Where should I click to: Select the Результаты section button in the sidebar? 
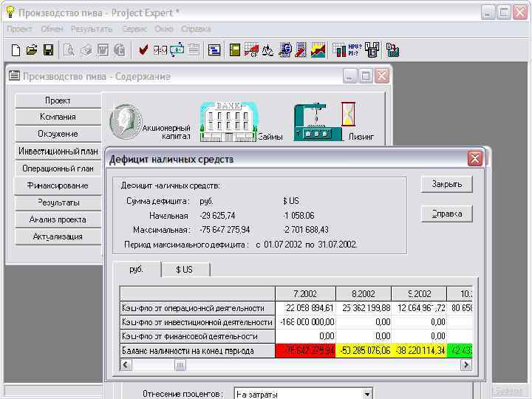click(x=58, y=202)
